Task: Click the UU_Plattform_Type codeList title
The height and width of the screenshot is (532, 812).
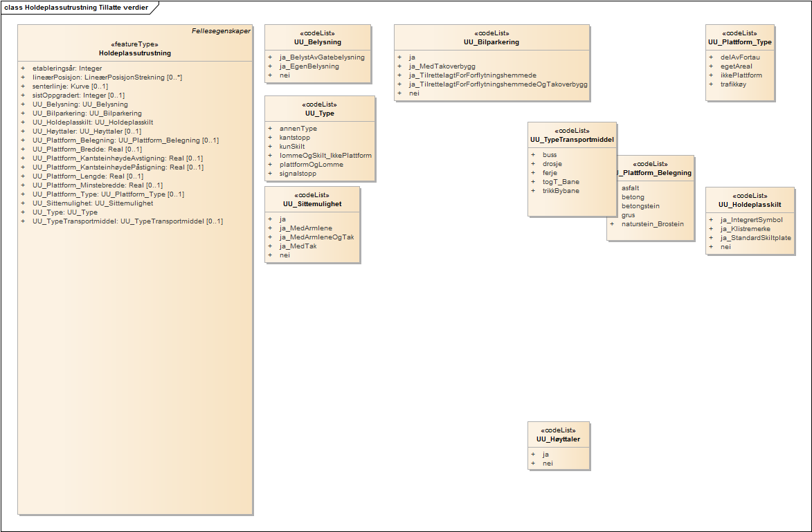Action: coord(740,42)
